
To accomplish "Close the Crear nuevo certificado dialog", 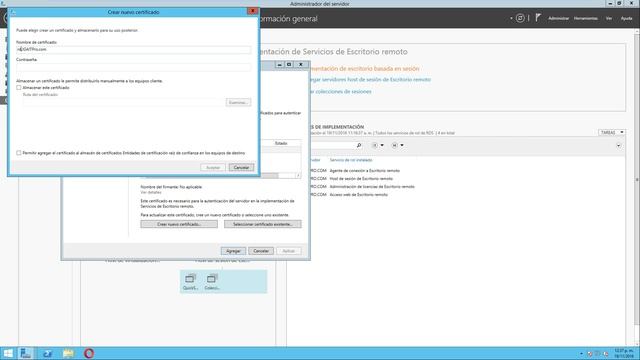I will tap(252, 11).
